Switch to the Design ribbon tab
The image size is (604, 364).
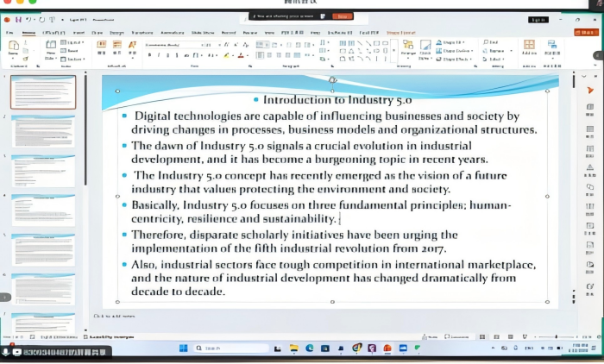[x=116, y=32]
